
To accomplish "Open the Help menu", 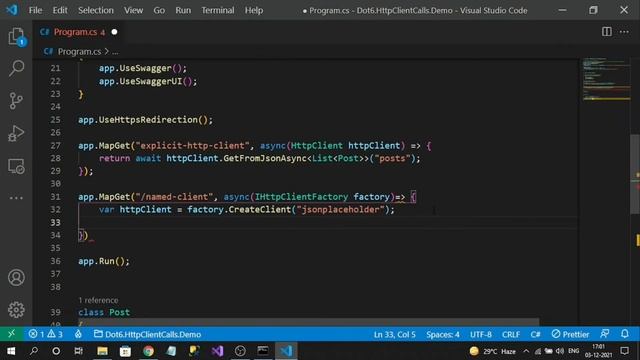I will (253, 10).
